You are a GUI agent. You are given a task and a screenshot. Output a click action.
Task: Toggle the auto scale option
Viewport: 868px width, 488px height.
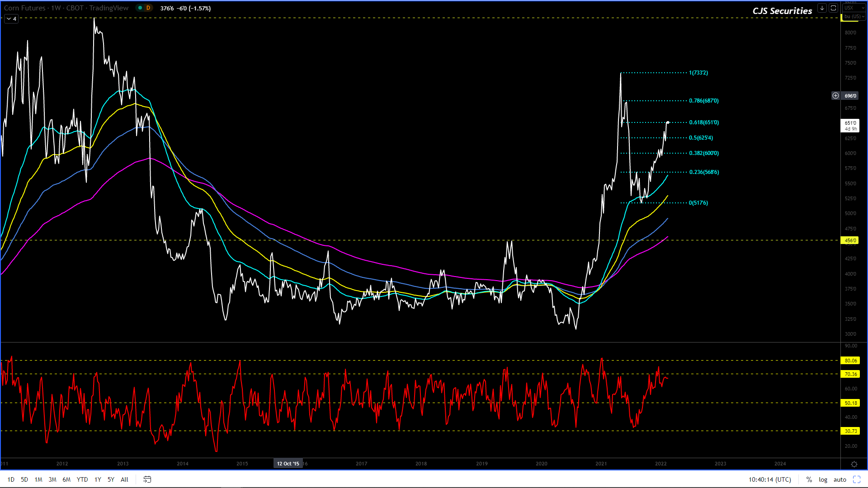pyautogui.click(x=840, y=479)
